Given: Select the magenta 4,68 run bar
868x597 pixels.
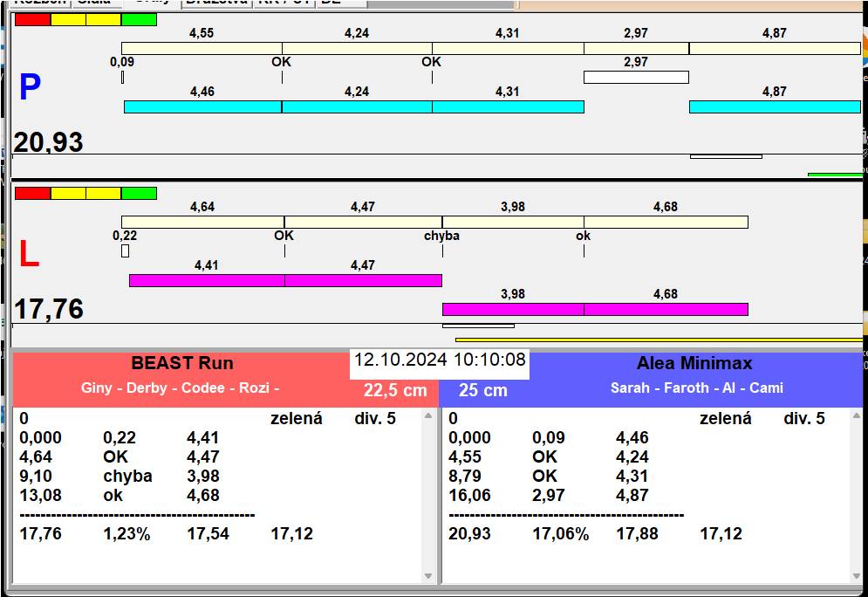Looking at the screenshot, I should tap(666, 309).
